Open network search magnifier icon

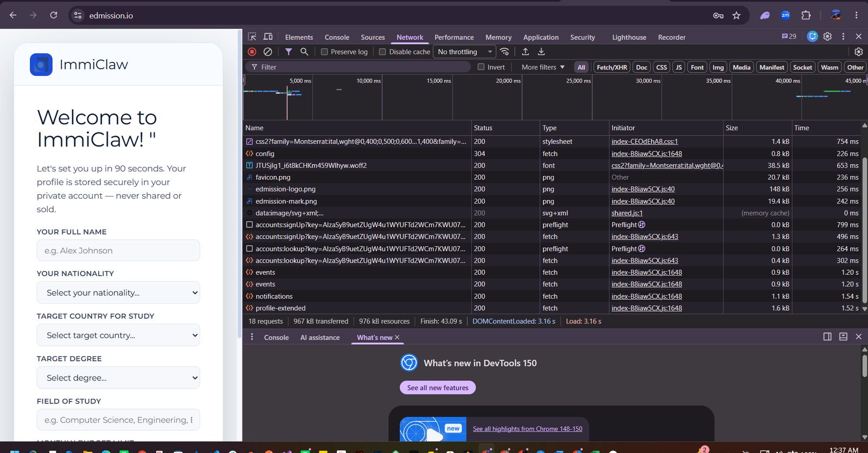[304, 52]
